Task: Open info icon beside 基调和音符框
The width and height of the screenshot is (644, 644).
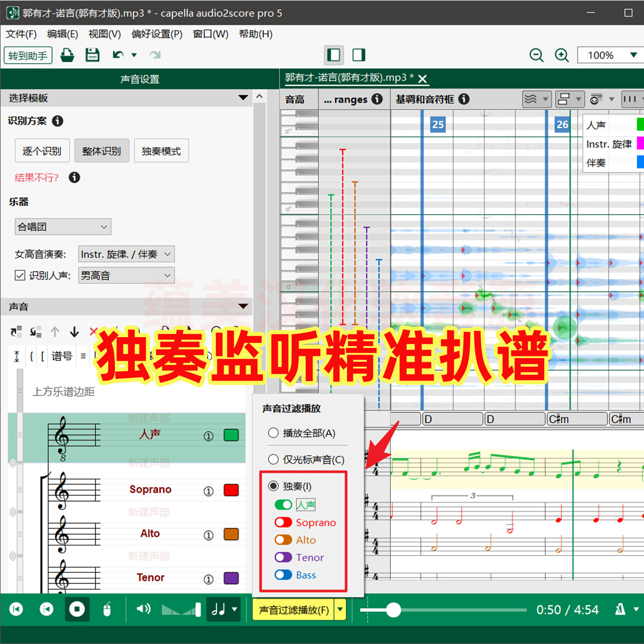Action: [464, 99]
